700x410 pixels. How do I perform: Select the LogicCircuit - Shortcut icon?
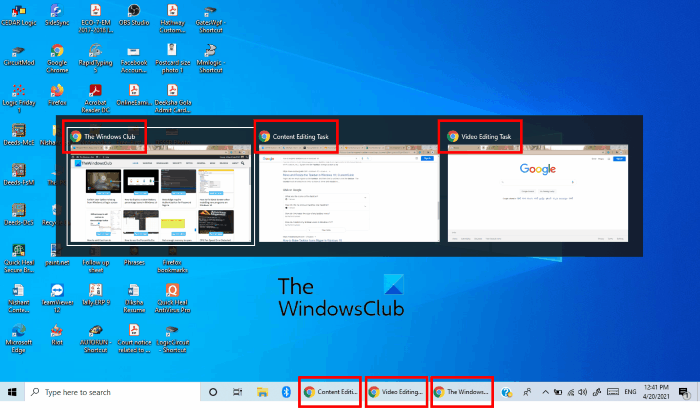172,338
